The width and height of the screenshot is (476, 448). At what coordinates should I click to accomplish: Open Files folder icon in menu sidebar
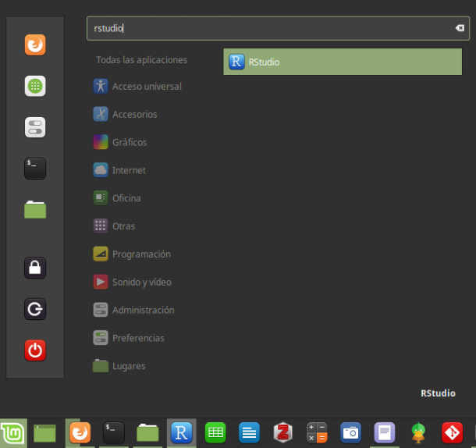(x=35, y=209)
